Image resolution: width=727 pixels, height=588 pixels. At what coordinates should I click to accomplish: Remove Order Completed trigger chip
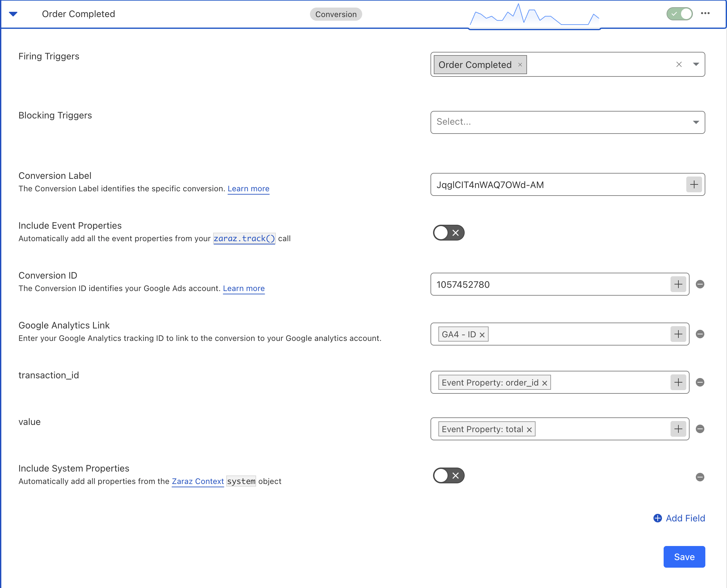[520, 65]
